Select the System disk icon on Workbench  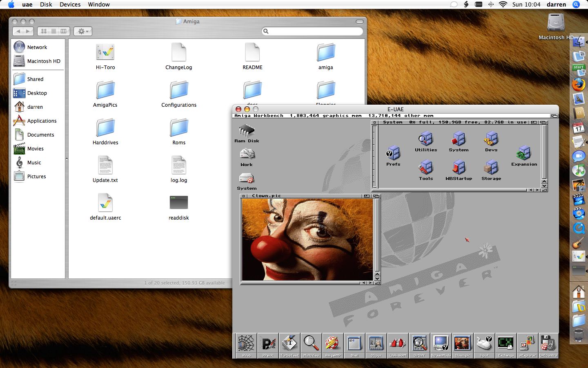click(x=247, y=181)
